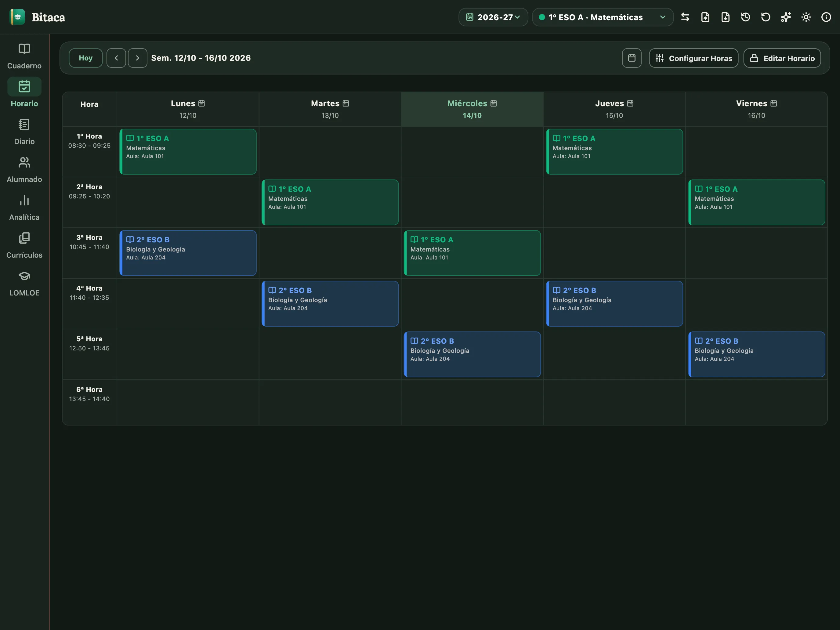Click the '1ª Hora' row label

[x=89, y=136]
